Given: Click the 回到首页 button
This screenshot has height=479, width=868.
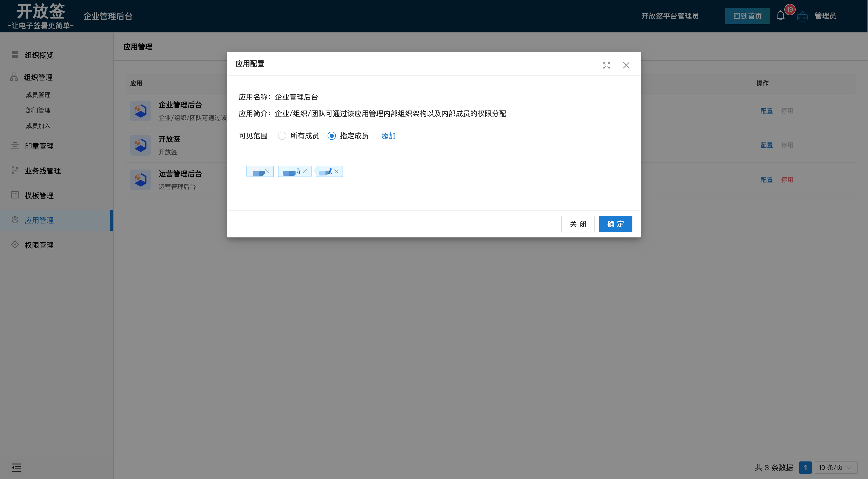Looking at the screenshot, I should [747, 16].
